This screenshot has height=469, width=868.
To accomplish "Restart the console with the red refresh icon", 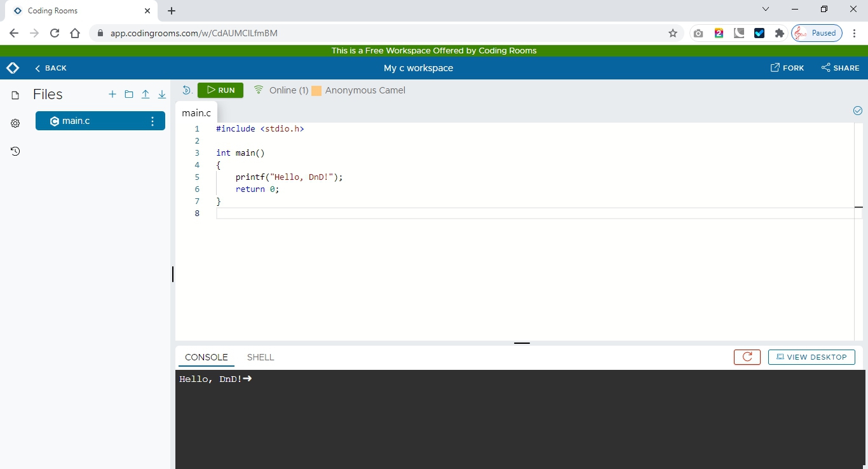I will click(x=747, y=357).
